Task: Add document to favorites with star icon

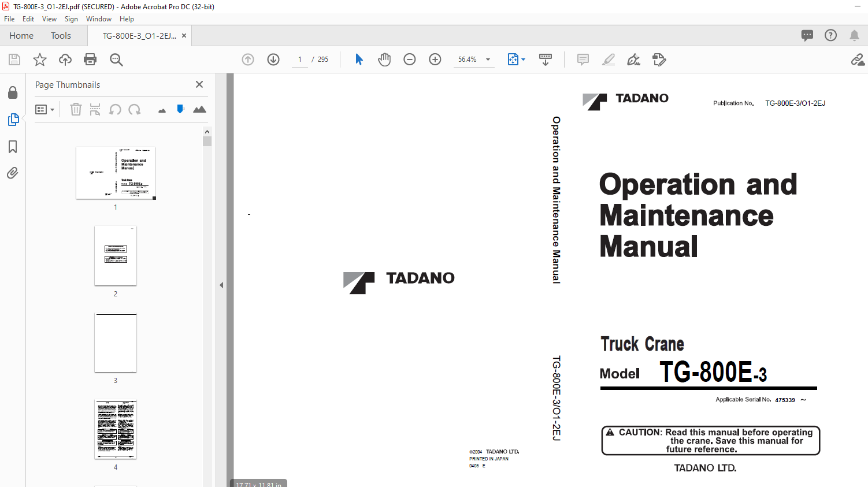Action: (x=40, y=60)
